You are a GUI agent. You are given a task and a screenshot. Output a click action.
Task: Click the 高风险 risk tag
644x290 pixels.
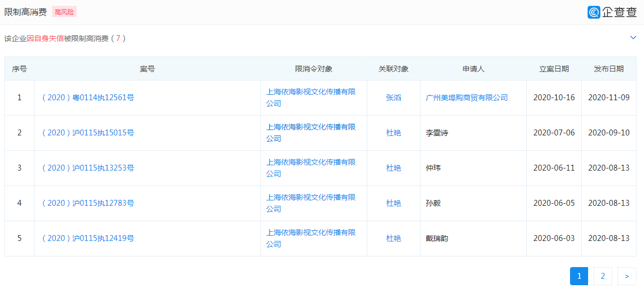64,12
